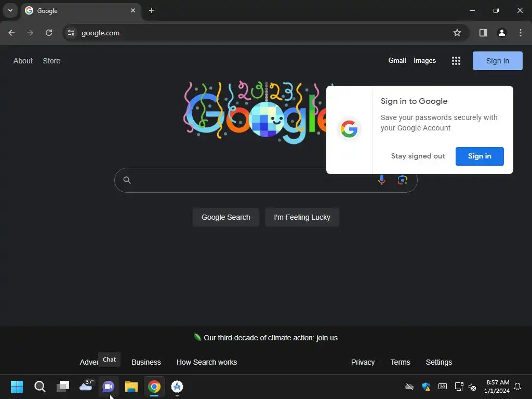Click the Google Search button
This screenshot has width=532, height=399.
point(225,217)
